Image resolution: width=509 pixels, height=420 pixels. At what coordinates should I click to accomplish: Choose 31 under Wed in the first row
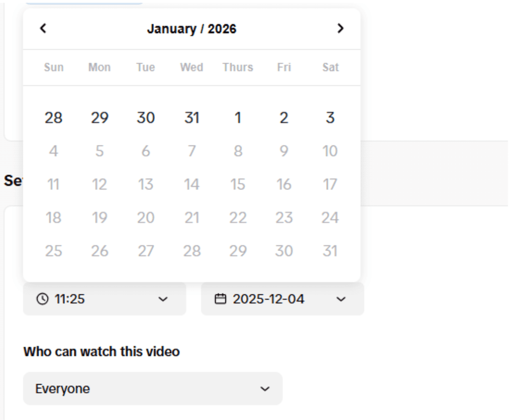tap(192, 118)
